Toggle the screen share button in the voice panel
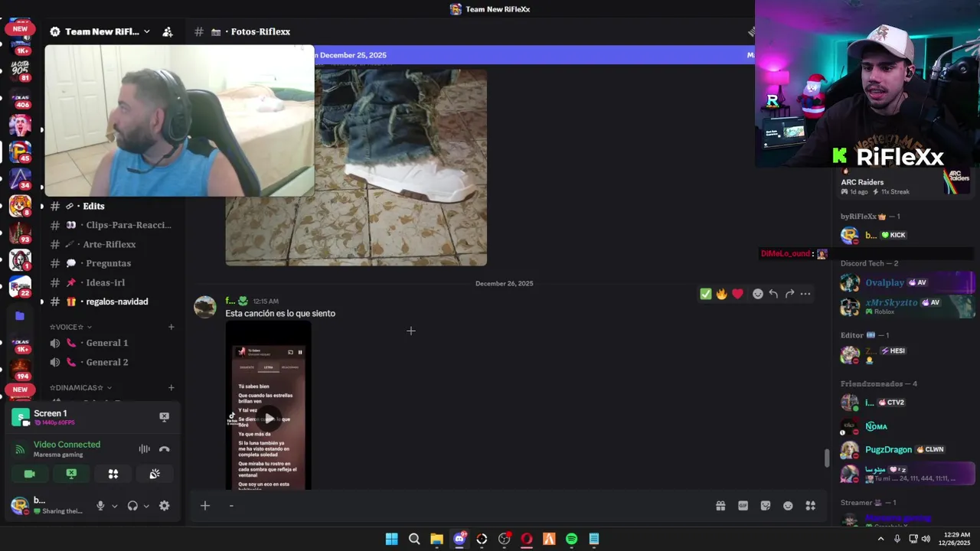The image size is (980, 551). 71,474
